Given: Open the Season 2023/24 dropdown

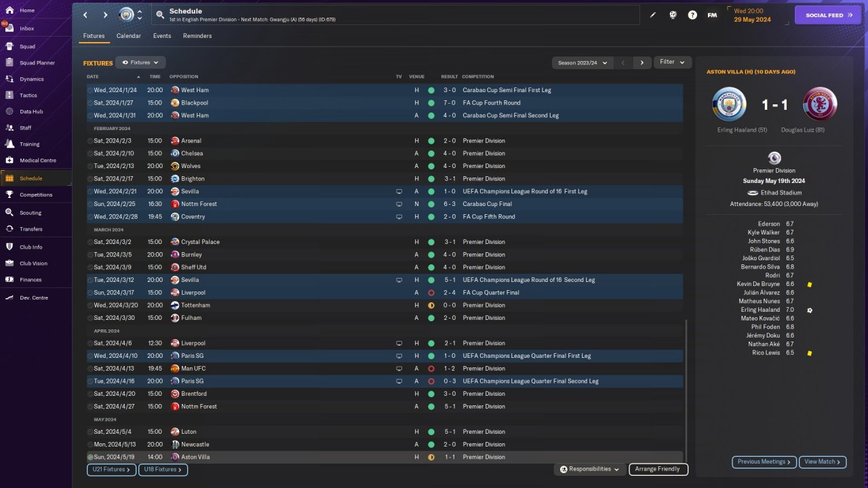Looking at the screenshot, I should tap(583, 63).
